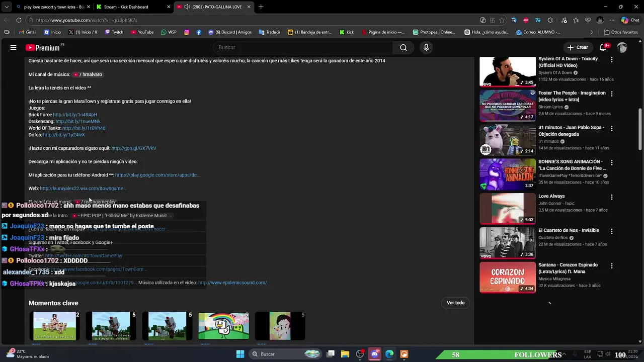Open Discord from taskbar

point(374,354)
